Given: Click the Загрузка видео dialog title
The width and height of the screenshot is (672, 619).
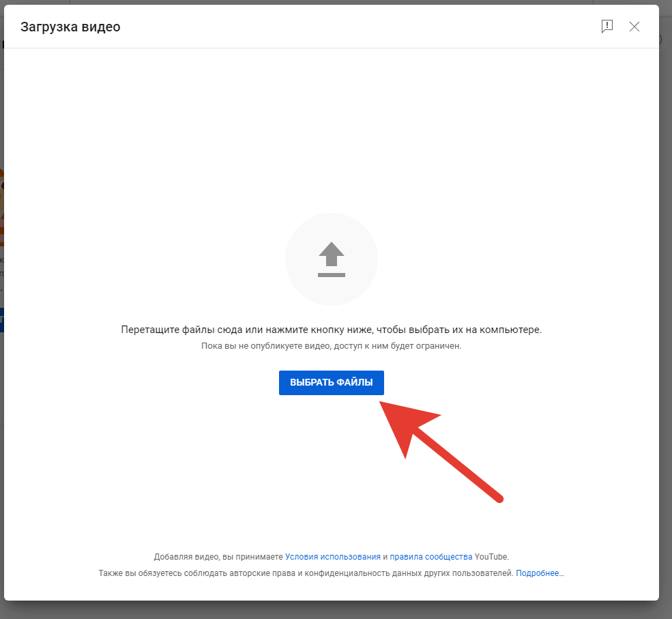Looking at the screenshot, I should (x=70, y=27).
